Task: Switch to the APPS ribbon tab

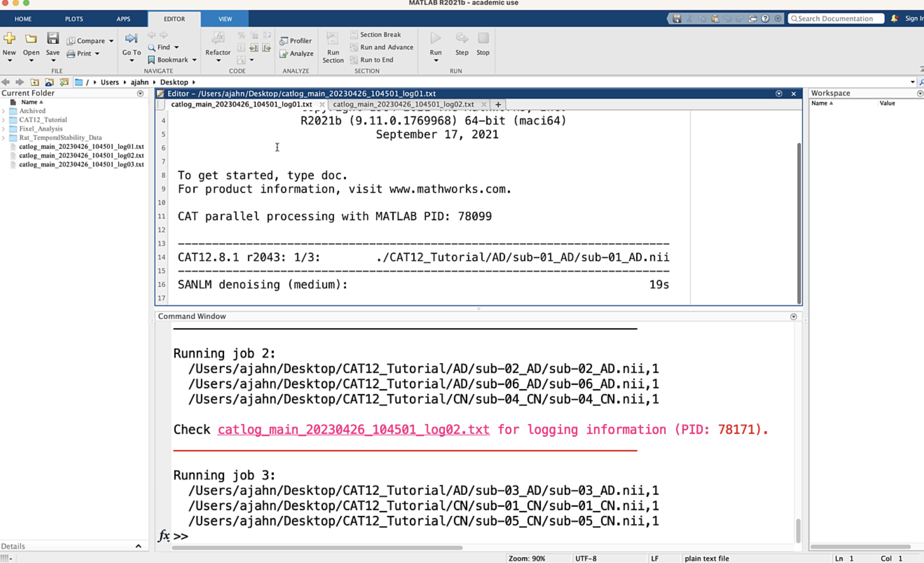Action: coord(123,19)
